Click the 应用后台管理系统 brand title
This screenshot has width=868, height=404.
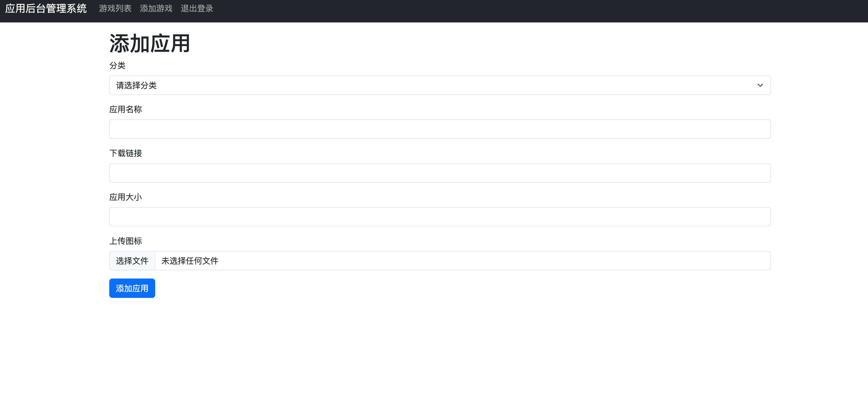pyautogui.click(x=46, y=8)
